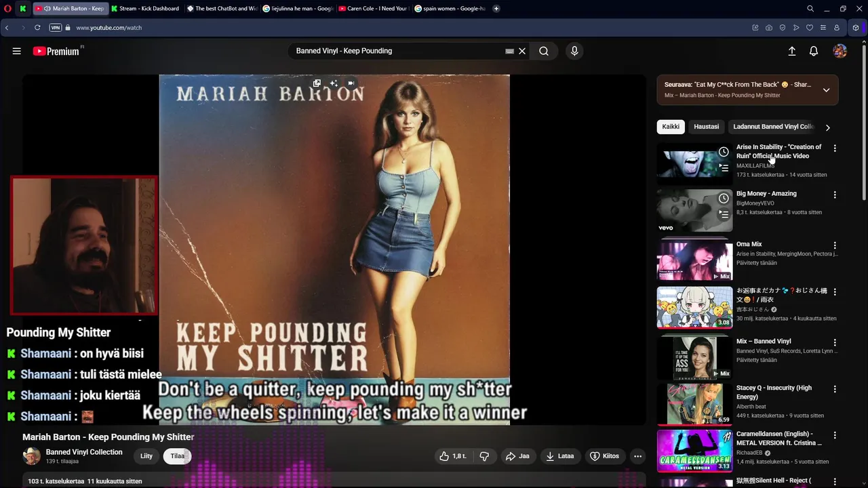The height and width of the screenshot is (488, 868).
Task: Open options menu for Big Money - Amazing
Action: pos(835,195)
